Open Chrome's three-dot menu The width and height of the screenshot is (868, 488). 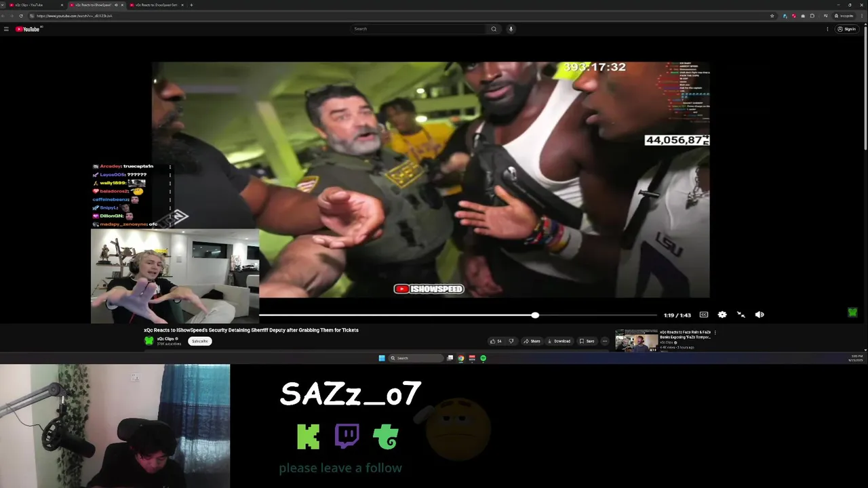pyautogui.click(x=862, y=16)
